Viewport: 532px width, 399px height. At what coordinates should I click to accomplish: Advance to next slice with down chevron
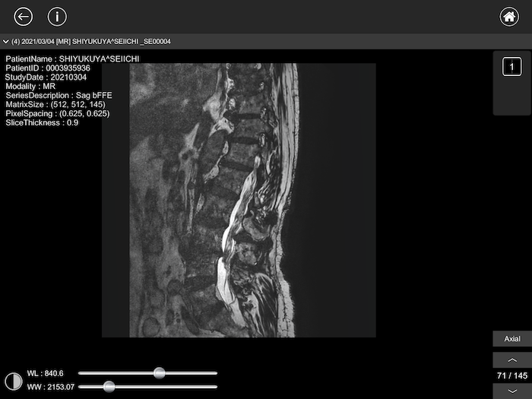pos(511,391)
